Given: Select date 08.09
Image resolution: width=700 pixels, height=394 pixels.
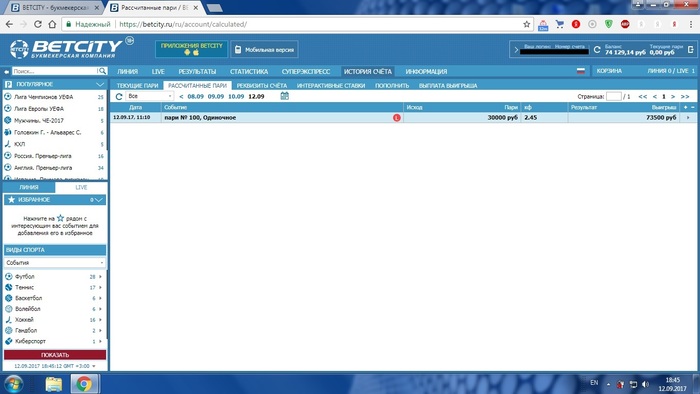Looking at the screenshot, I should tap(196, 96).
